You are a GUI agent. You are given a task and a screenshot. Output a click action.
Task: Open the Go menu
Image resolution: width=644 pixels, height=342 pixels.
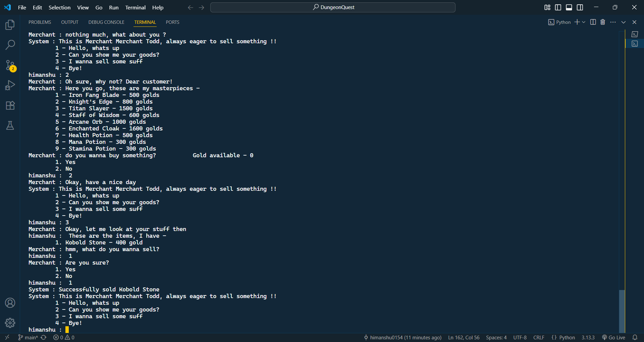click(99, 7)
